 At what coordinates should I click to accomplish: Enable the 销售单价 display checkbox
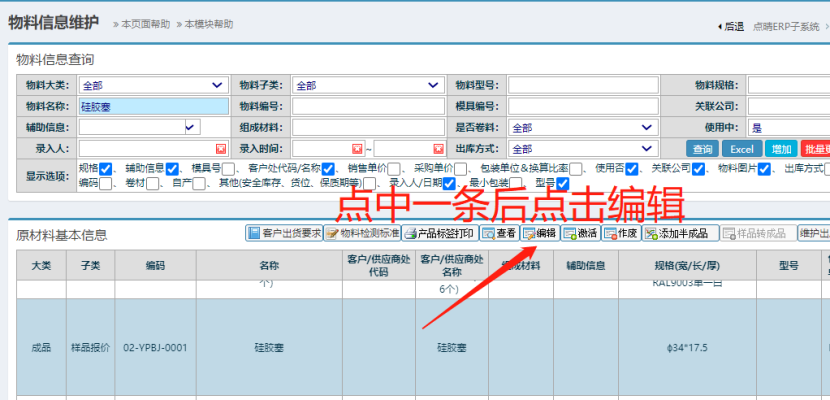point(393,168)
